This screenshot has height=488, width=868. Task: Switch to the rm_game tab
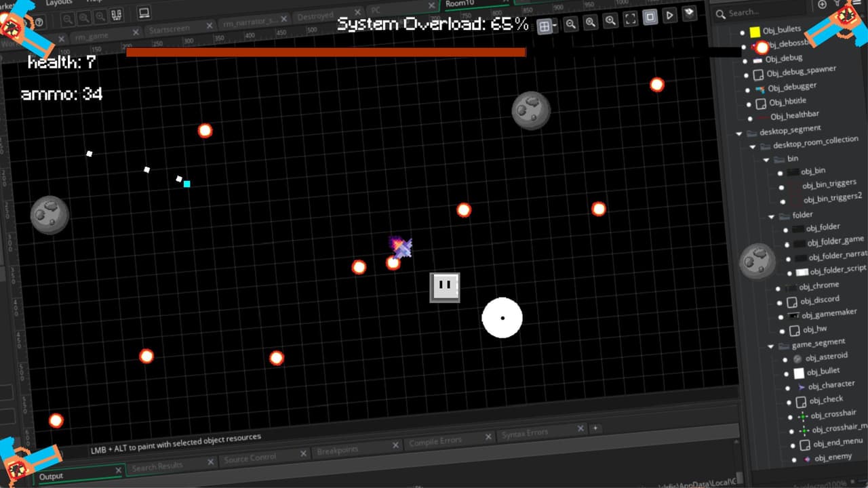pyautogui.click(x=92, y=35)
